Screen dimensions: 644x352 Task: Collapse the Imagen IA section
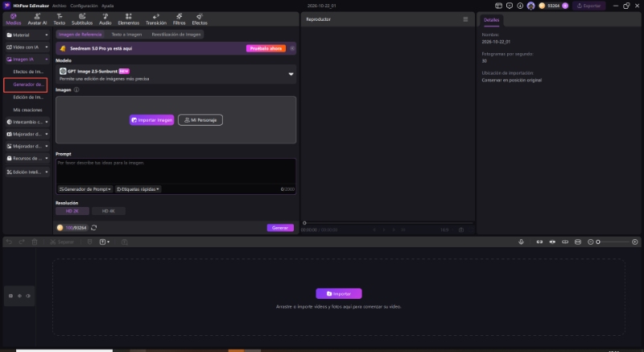pos(27,59)
